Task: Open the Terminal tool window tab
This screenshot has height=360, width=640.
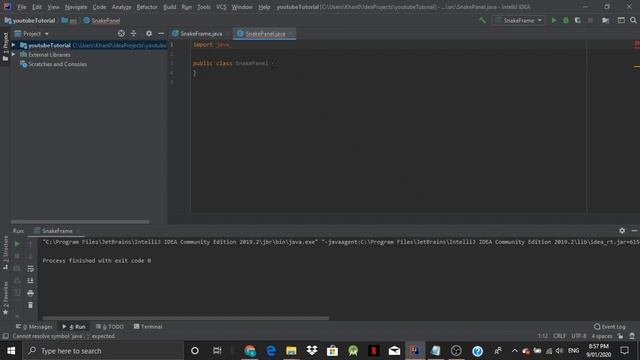Action: point(148,327)
